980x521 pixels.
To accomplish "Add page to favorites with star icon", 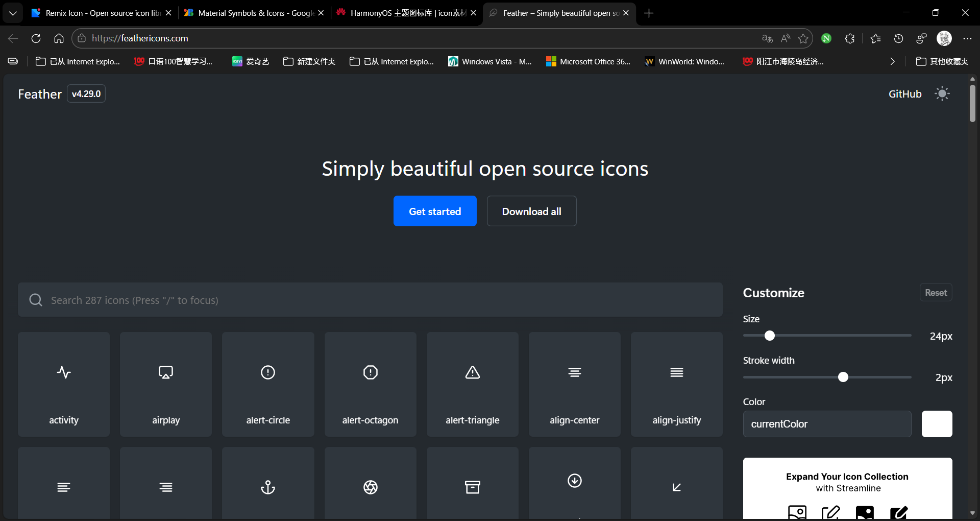I will pos(803,38).
